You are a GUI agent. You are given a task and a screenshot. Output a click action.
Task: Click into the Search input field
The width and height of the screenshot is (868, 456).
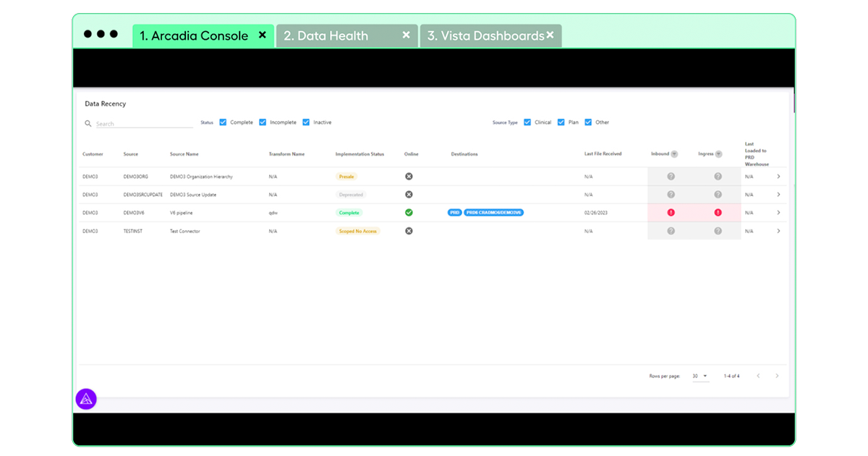click(143, 124)
